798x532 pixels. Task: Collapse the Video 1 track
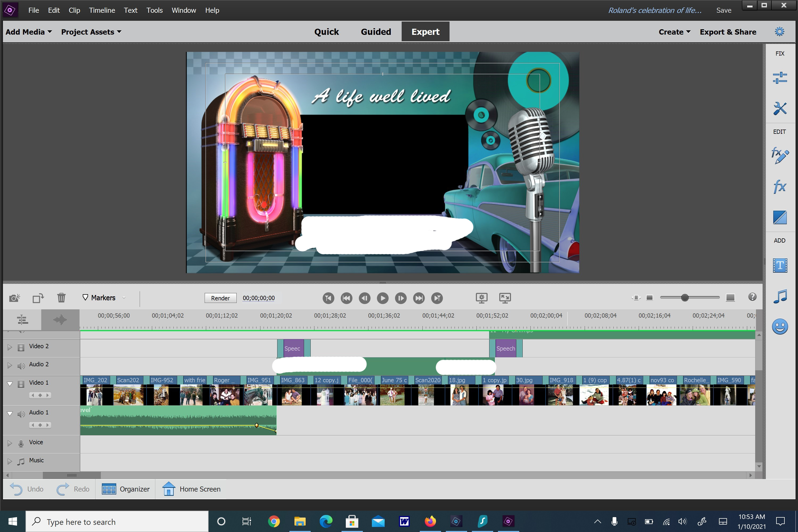point(10,384)
